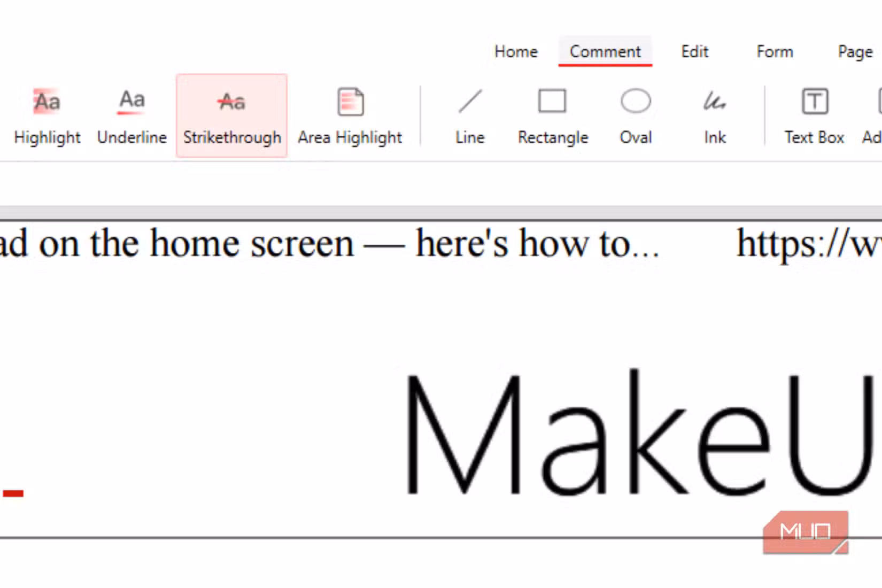Select the Rectangle shape tool
Screen dimensions: 882x588
pyautogui.click(x=553, y=116)
